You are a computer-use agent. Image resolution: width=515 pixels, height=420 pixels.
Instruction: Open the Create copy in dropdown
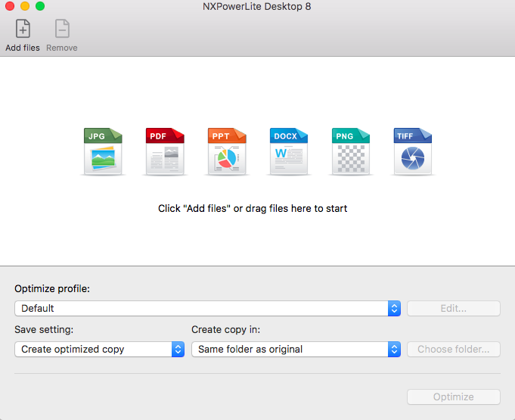296,349
